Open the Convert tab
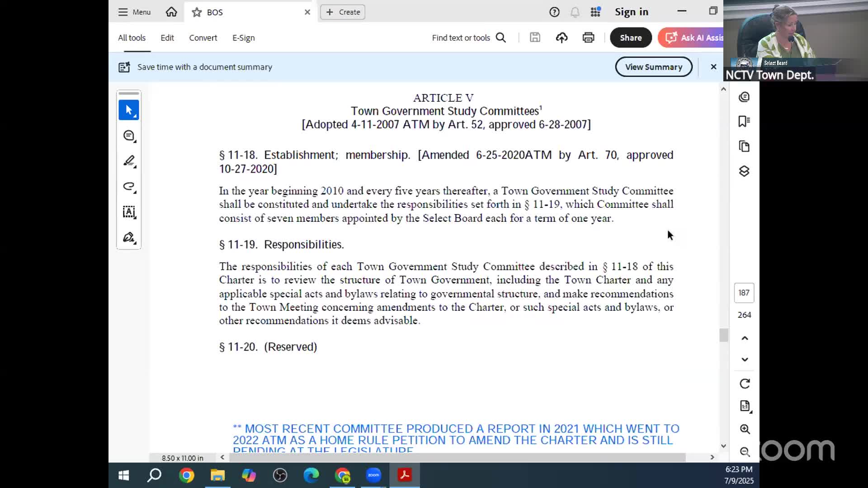Screen dimensions: 868x488 (x=203, y=38)
